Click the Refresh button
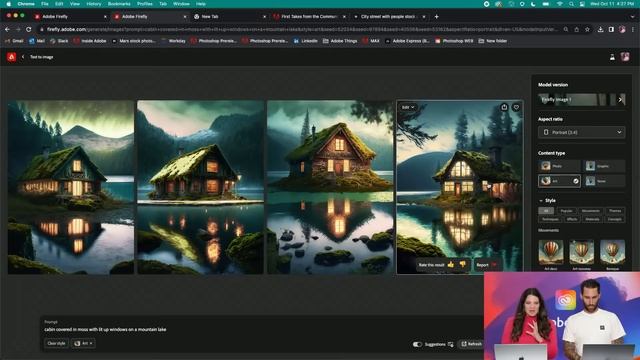Viewport: 640px width, 360px height. (471, 344)
